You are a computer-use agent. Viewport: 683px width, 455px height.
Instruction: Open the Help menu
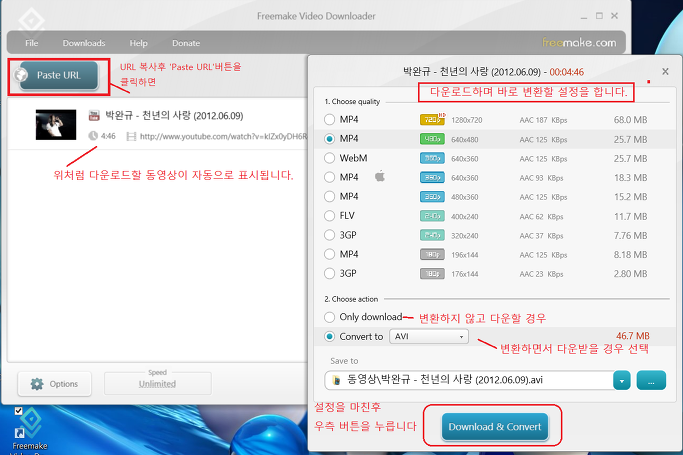(139, 43)
